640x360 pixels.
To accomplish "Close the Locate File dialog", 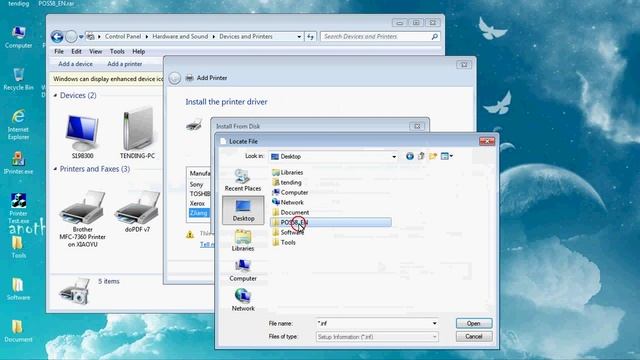I will coord(487,141).
